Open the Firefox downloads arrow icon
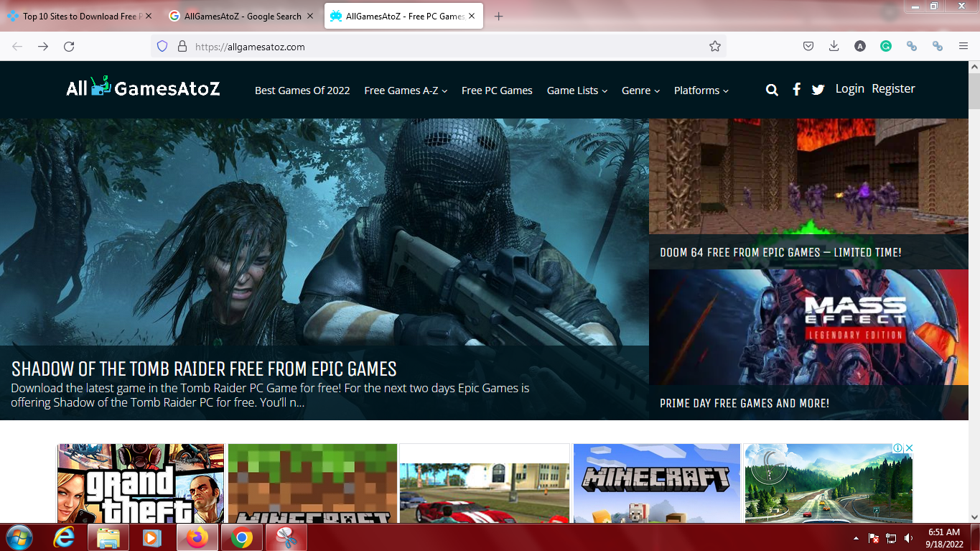Image resolution: width=980 pixels, height=551 pixels. click(834, 46)
